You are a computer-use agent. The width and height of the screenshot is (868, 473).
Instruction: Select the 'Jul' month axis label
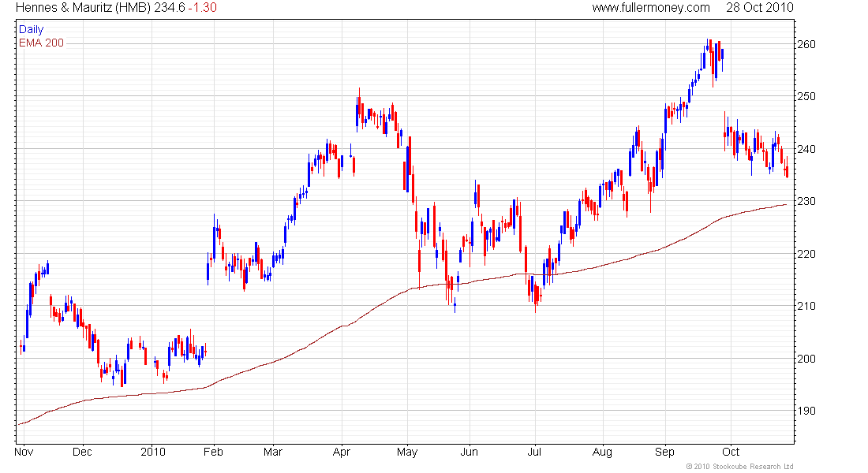[534, 452]
